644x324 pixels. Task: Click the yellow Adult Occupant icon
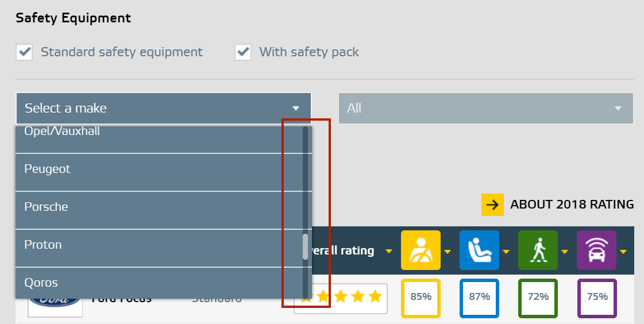tap(421, 250)
